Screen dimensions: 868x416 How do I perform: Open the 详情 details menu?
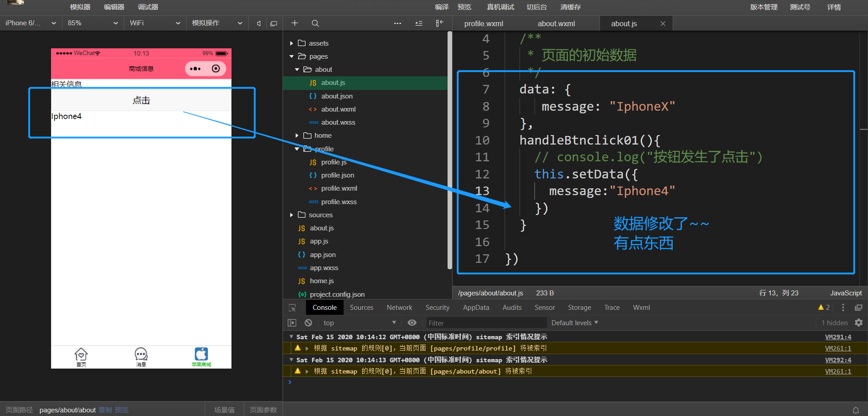(x=834, y=7)
